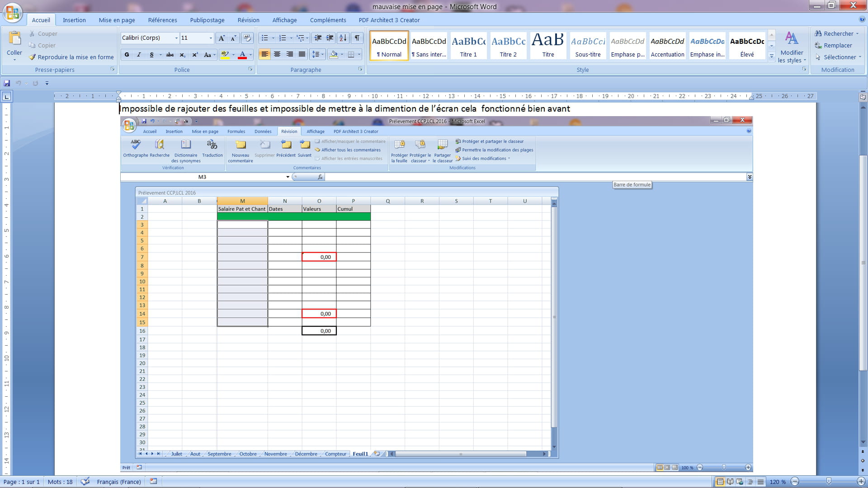Viewport: 868px width, 488px height.
Task: Shrink font size with the small A icon
Action: click(233, 38)
